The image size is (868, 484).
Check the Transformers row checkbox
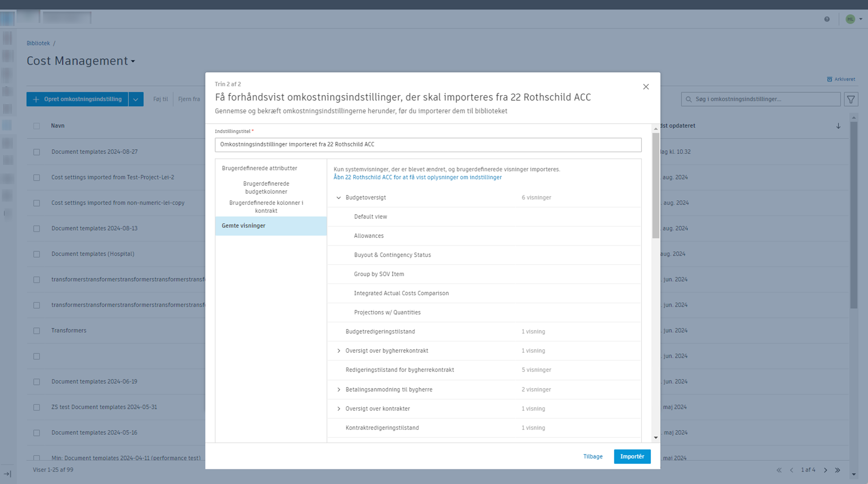point(37,331)
